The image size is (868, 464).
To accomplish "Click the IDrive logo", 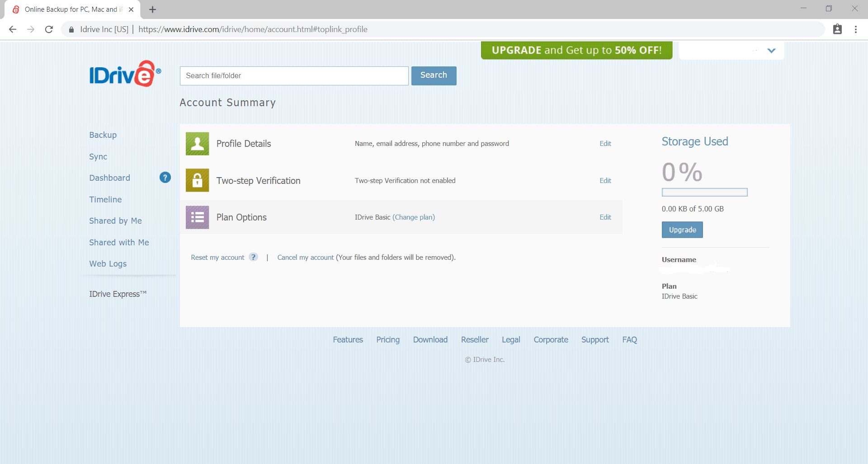I will point(125,74).
